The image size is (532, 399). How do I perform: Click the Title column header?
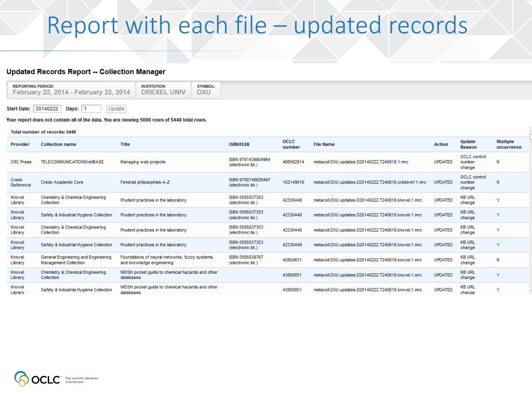tap(125, 144)
